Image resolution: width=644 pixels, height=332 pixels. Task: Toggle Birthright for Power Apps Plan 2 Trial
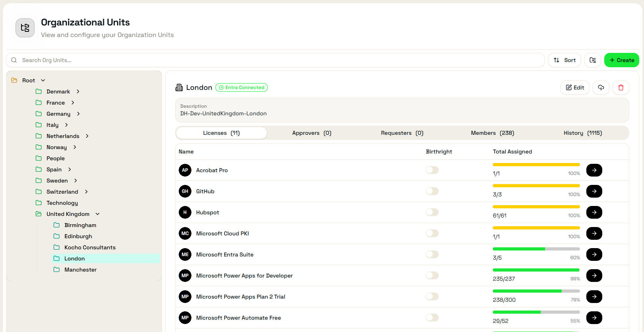point(432,297)
